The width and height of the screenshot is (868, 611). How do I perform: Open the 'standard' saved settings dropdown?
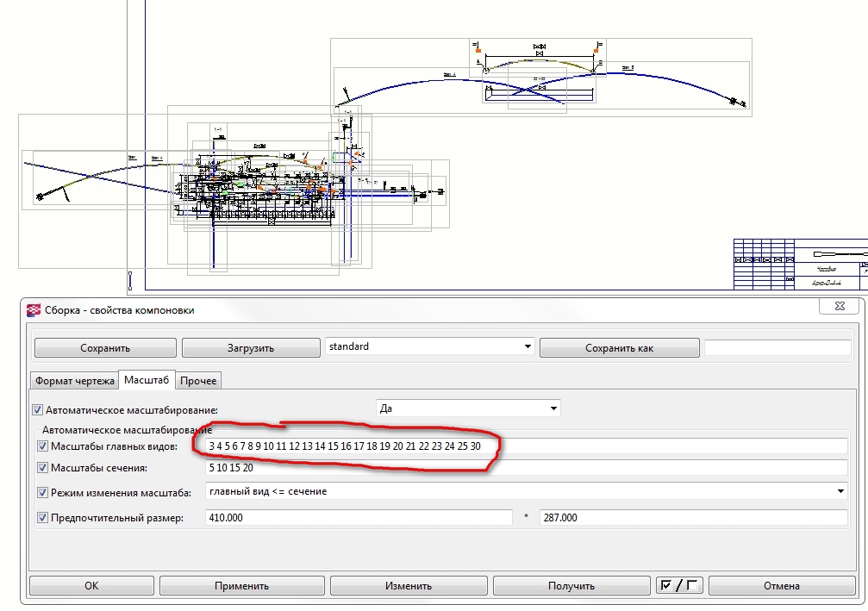pos(528,347)
